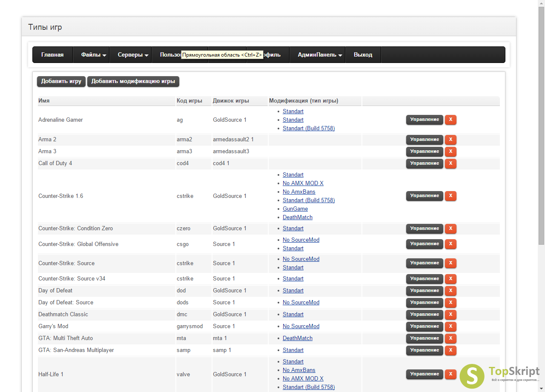Open No SourceMod link for Global Offensive

[301, 240]
